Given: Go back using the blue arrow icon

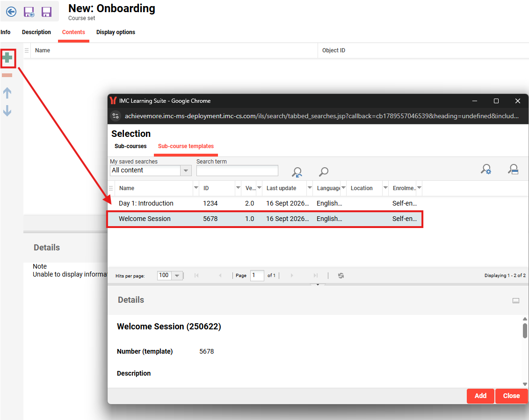Looking at the screenshot, I should pos(11,12).
